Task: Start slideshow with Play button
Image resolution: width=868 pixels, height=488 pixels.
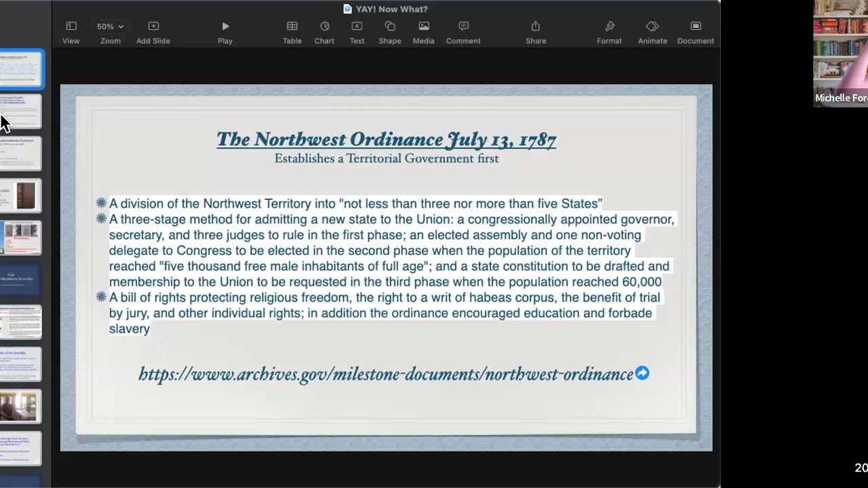Action: coord(225,32)
